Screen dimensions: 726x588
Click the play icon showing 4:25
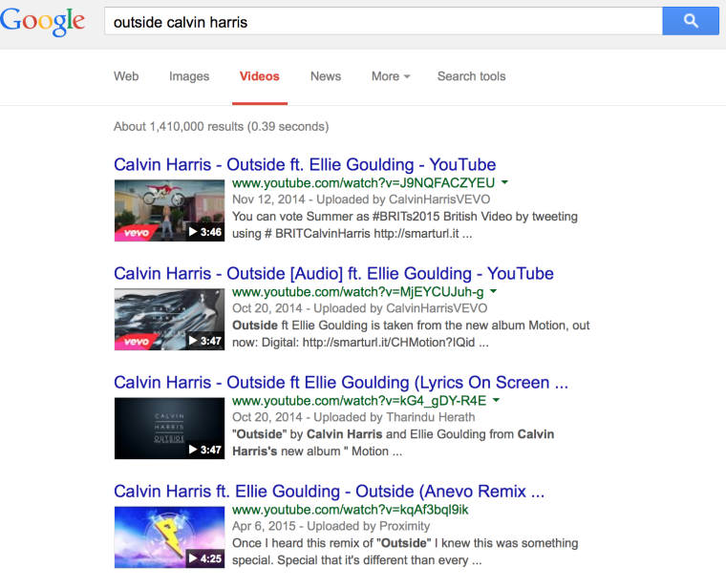[x=193, y=558]
